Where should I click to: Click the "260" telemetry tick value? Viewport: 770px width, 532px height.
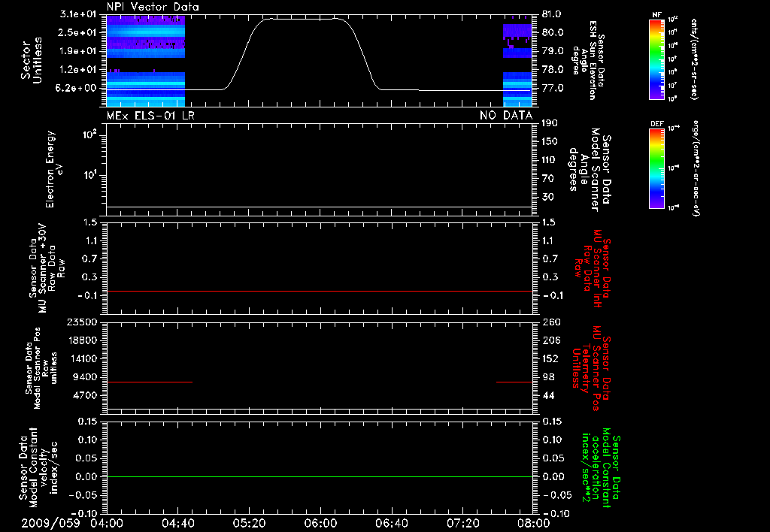pos(550,322)
